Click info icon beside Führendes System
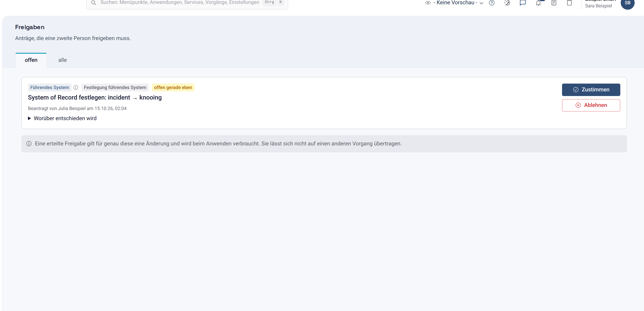 tap(76, 87)
